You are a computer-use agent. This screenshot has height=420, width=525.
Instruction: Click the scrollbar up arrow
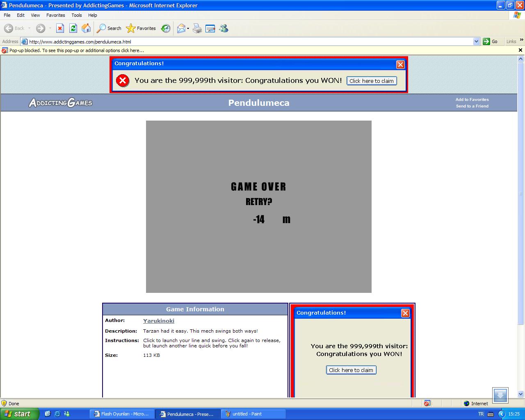click(521, 59)
